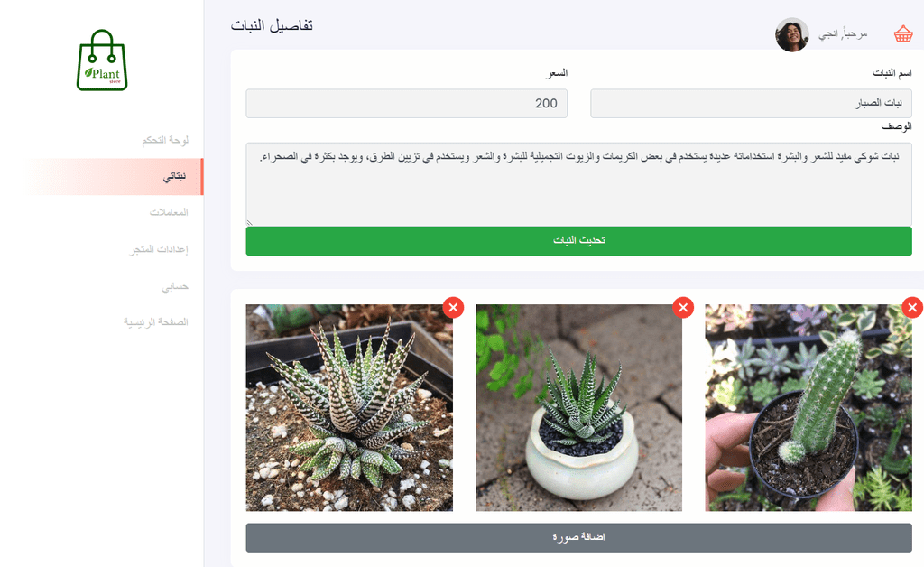Viewport: 924px width, 567px height.
Task: Click the green تحديث النبات button
Action: 578,241
